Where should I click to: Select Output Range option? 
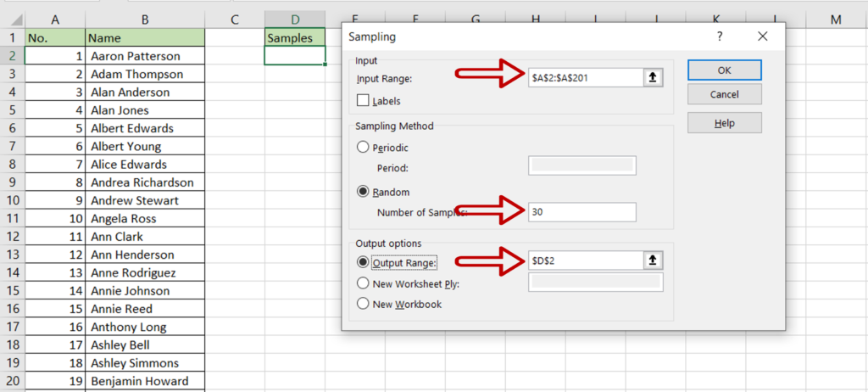[x=363, y=261]
